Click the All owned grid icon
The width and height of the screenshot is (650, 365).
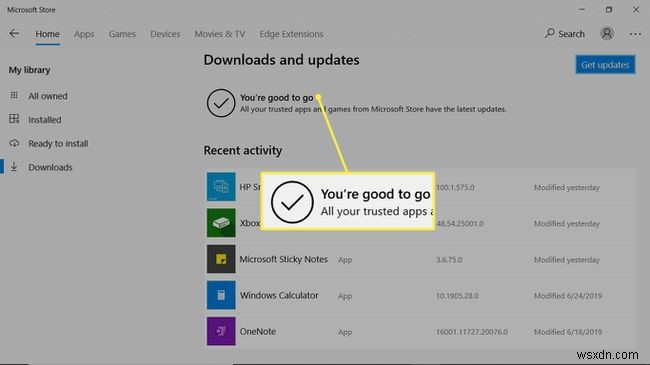[x=14, y=95]
